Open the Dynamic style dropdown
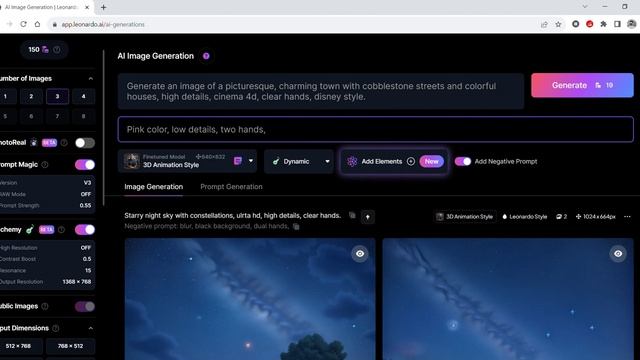Screen dimensions: 640x360 click(x=299, y=161)
